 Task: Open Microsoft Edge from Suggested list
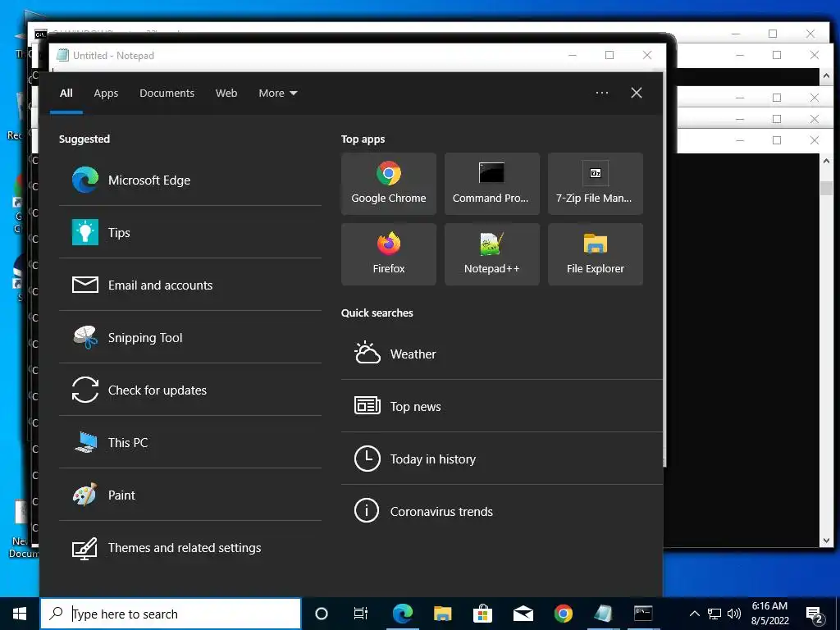pos(190,180)
